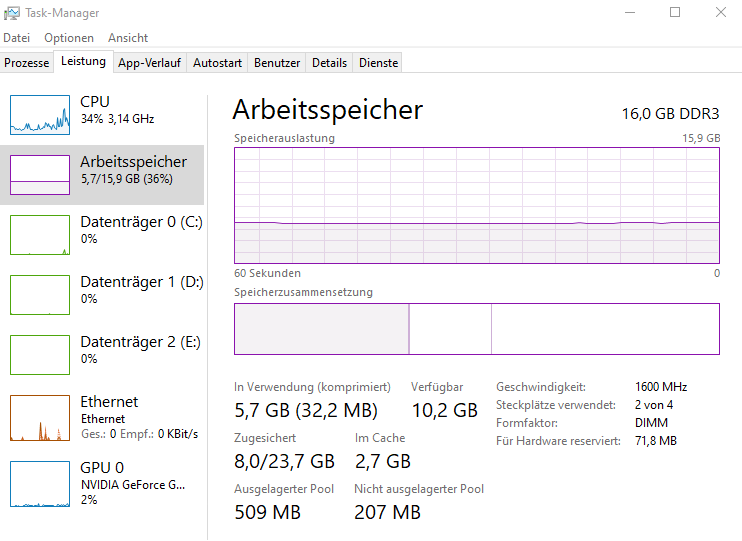Viewport: 742px width, 541px height.
Task: Select the CPU mini graph thumbnail
Action: point(39,115)
